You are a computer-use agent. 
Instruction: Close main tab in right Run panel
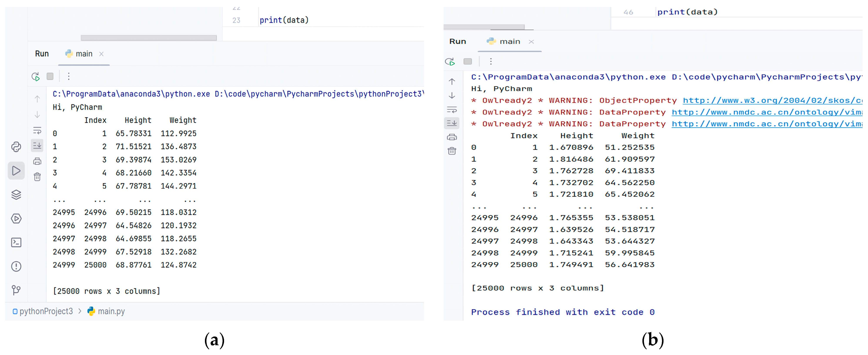[531, 42]
